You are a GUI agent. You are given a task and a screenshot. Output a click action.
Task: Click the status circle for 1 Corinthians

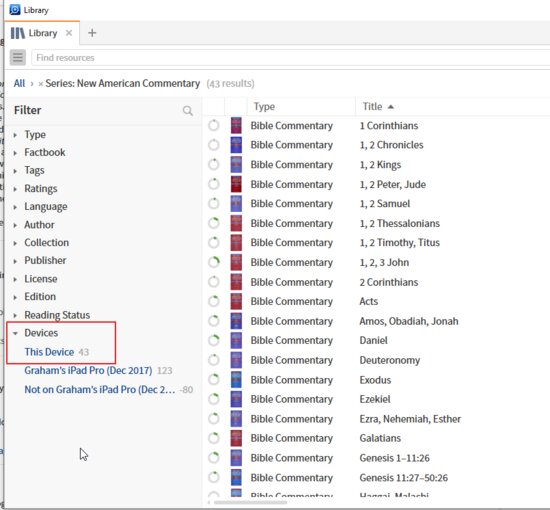click(214, 126)
